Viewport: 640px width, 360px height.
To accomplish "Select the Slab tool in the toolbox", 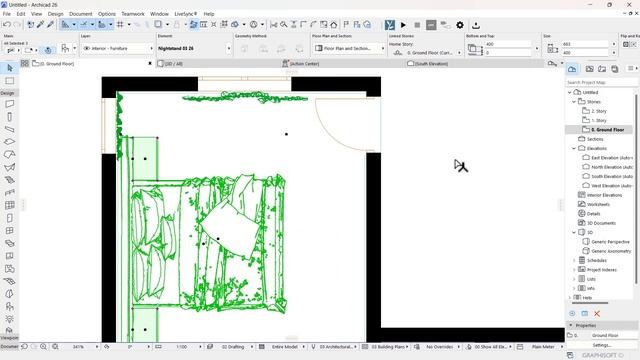I will [x=10, y=142].
